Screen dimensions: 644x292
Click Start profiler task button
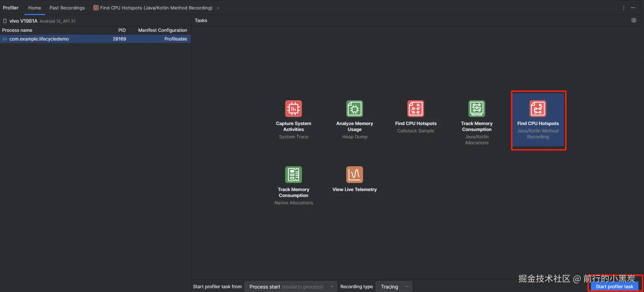(x=614, y=287)
